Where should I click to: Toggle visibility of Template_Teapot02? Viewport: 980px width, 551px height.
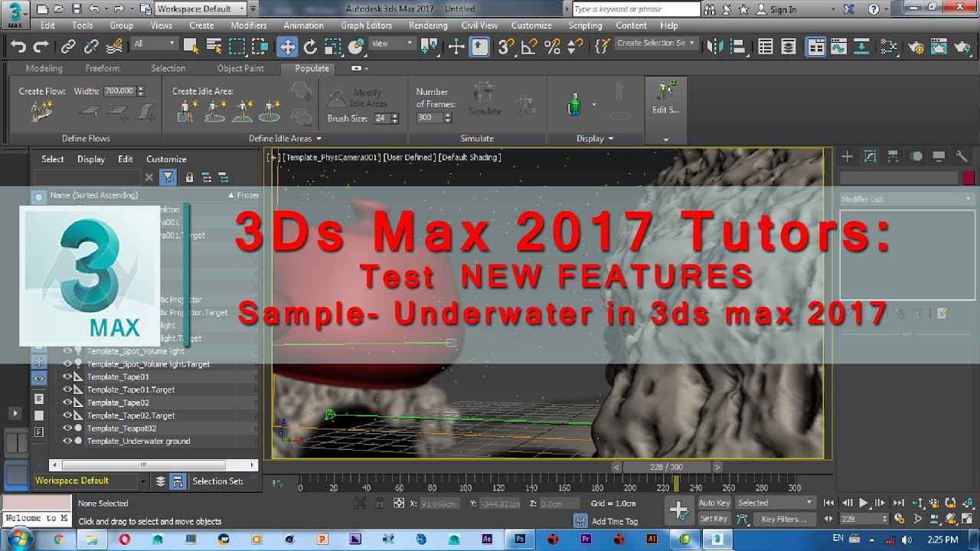point(67,429)
